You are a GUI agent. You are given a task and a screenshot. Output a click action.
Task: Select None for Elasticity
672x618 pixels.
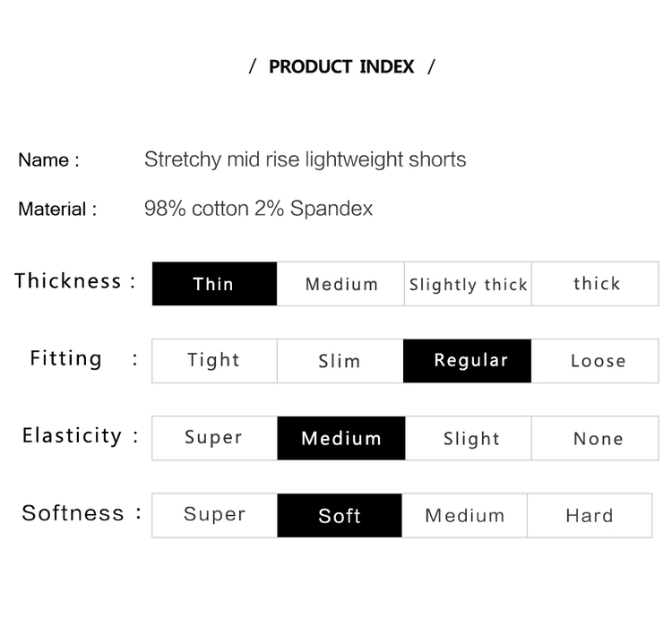pos(595,438)
